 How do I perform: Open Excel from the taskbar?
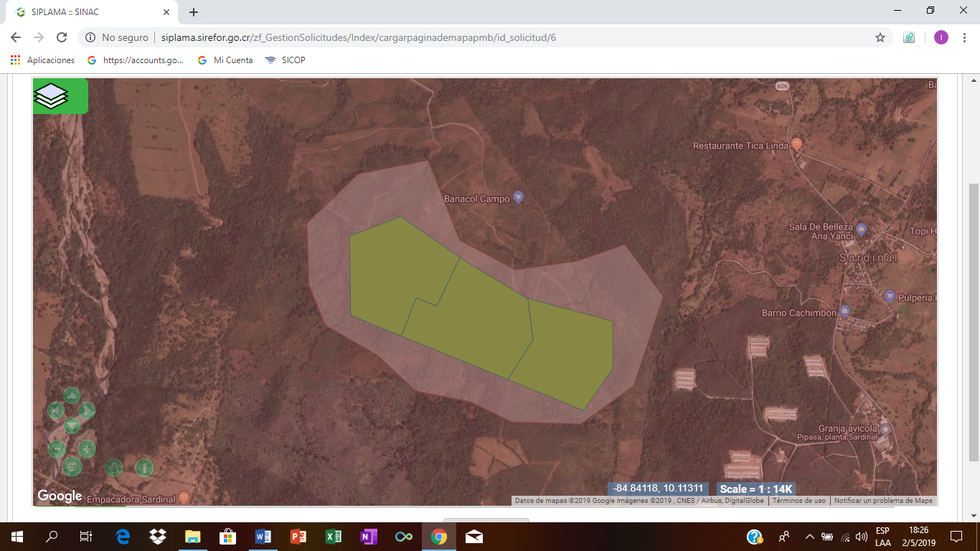334,537
